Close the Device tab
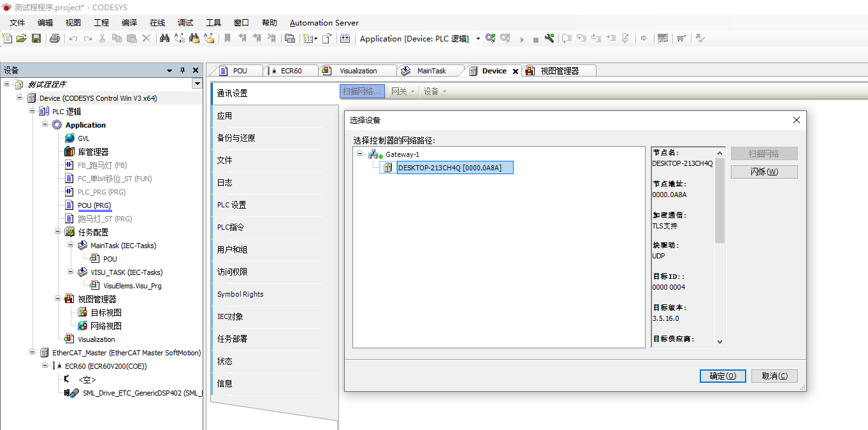868x430 pixels. point(515,71)
